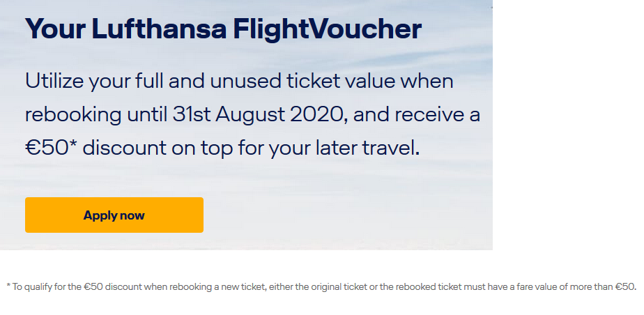This screenshot has width=644, height=315.
Task: Click the footnote line about the €50 discount
Action: (x=321, y=286)
